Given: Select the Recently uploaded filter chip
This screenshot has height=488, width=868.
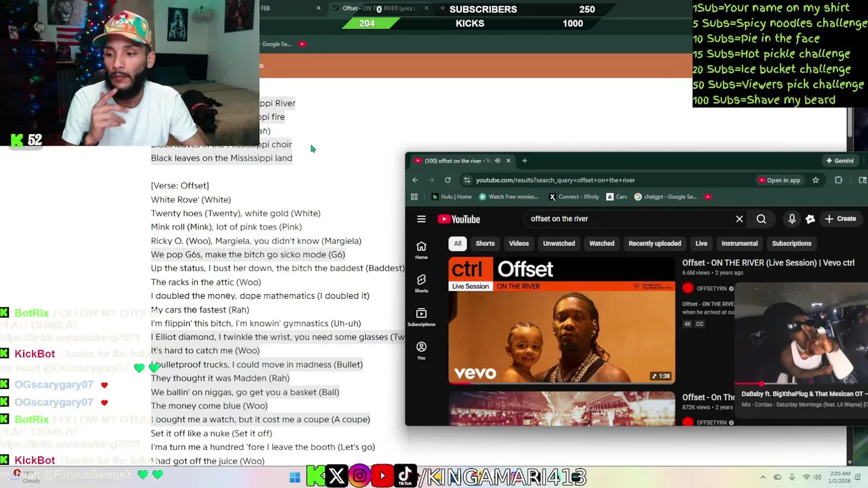Looking at the screenshot, I should coord(654,243).
